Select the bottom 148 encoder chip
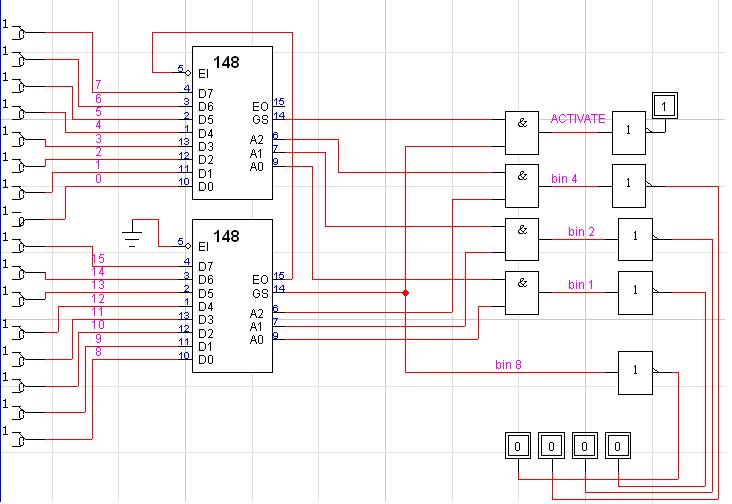732x504 pixels. (231, 295)
